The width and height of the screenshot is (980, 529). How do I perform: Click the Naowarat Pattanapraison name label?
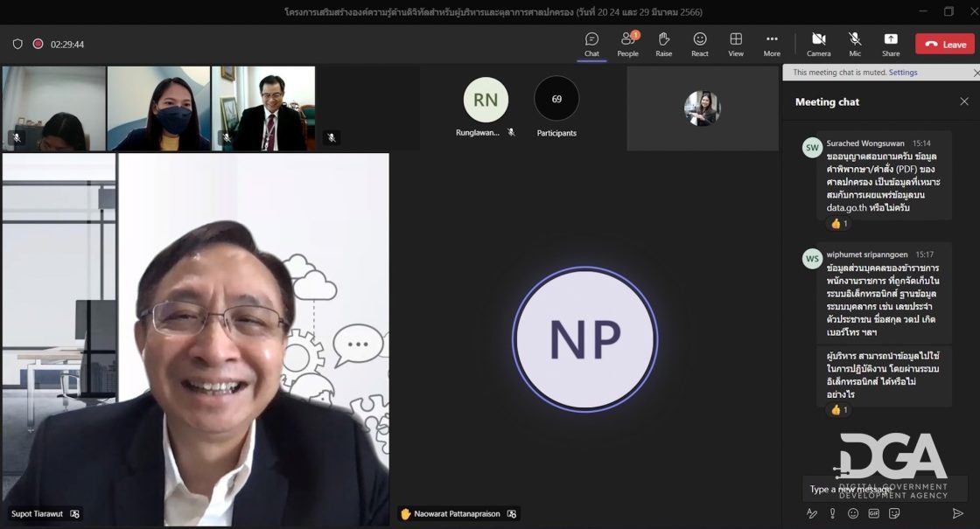457,513
